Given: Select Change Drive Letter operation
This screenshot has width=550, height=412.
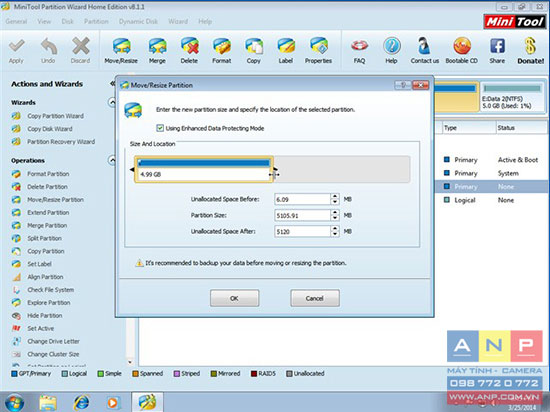Looking at the screenshot, I should point(53,342).
